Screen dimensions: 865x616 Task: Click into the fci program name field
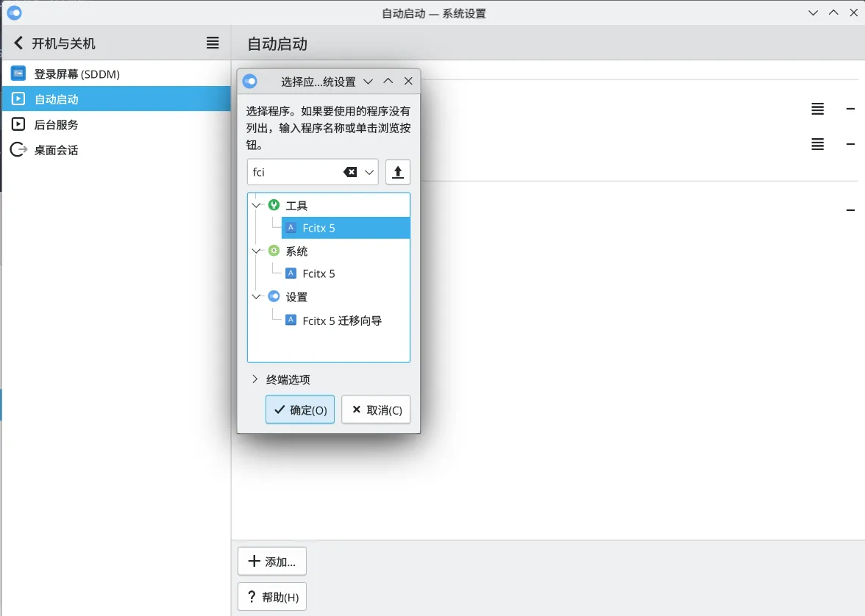[294, 172]
